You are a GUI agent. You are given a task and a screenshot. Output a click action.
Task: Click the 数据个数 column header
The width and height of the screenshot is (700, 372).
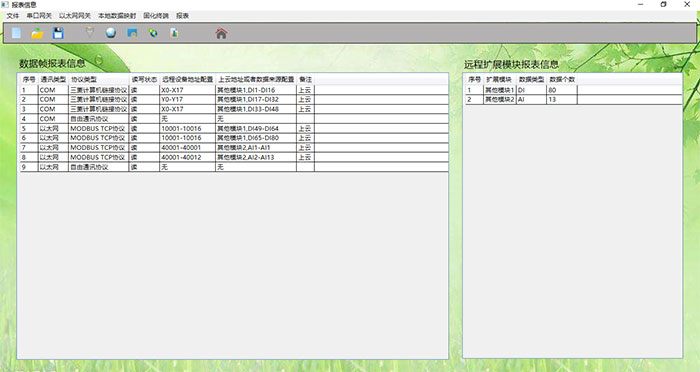pos(562,79)
